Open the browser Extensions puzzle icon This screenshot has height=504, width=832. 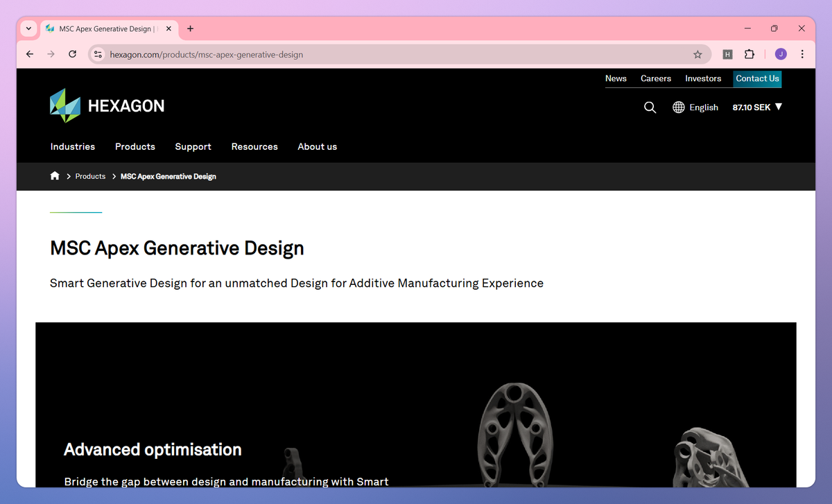(749, 54)
